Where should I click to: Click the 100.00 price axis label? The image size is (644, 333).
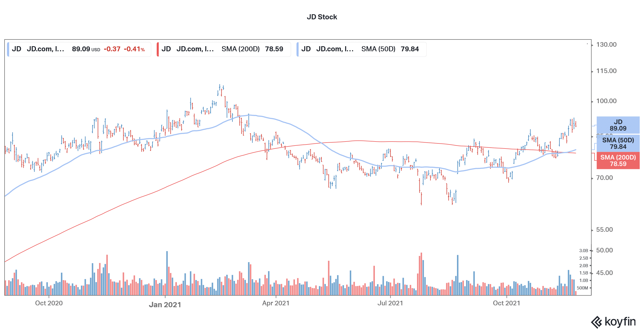(606, 101)
